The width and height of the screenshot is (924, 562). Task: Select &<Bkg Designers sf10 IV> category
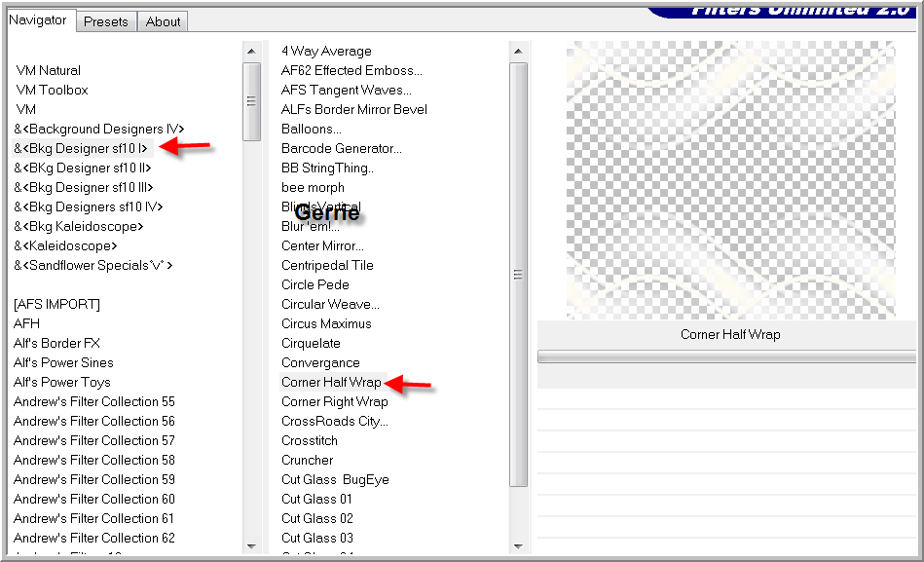(89, 207)
